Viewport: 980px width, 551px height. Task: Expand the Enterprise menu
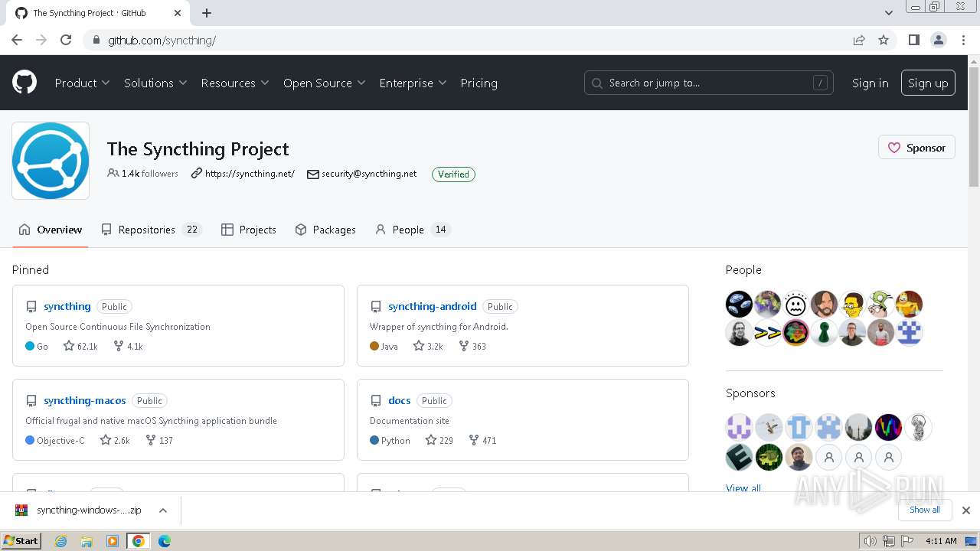[413, 83]
